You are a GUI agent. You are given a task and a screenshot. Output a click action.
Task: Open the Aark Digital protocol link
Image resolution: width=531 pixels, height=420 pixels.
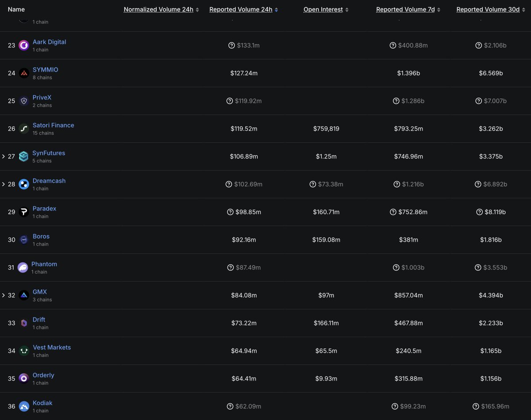pos(49,42)
